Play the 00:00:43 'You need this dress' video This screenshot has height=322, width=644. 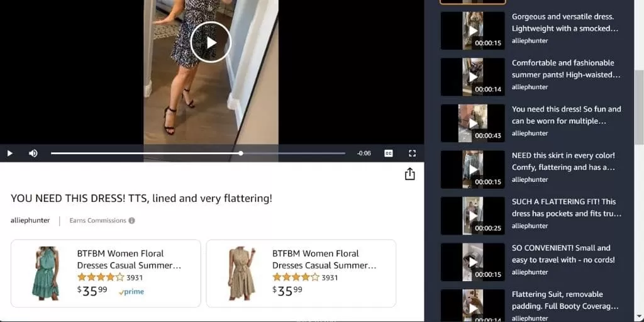click(473, 123)
